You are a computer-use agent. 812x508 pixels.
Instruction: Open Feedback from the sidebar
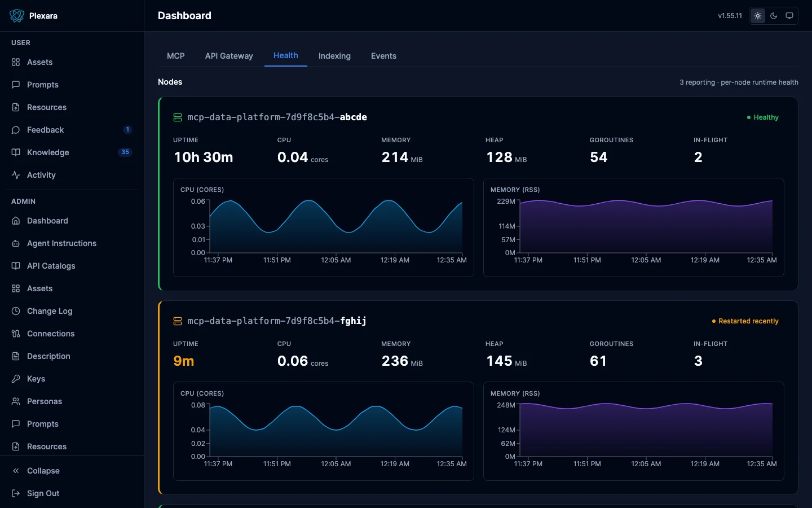pos(72,130)
